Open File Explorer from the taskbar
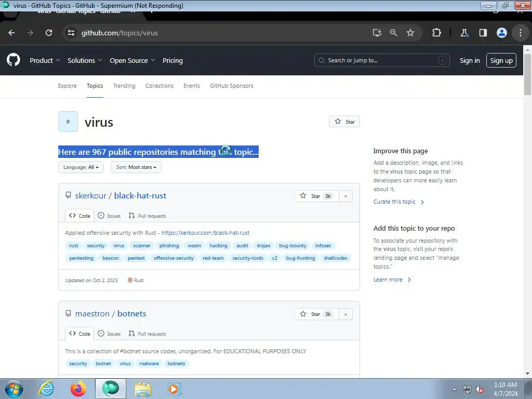The height and width of the screenshot is (399, 532). point(143,389)
